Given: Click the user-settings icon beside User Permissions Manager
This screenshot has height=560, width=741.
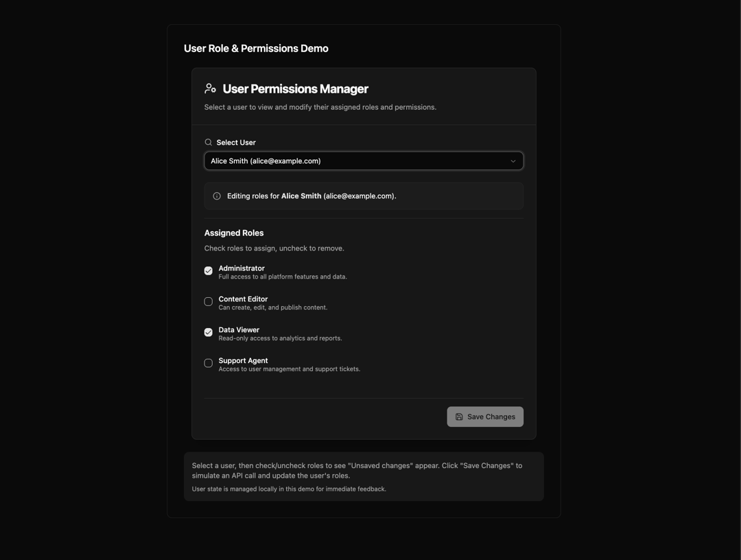Looking at the screenshot, I should 211,89.
